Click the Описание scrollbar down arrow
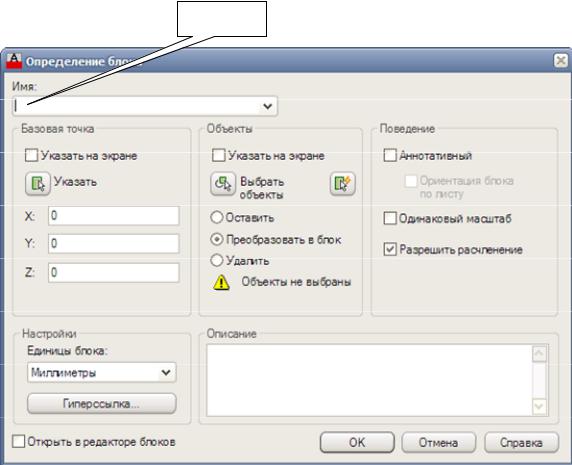Screen dimensions: 572x465 click(x=540, y=407)
